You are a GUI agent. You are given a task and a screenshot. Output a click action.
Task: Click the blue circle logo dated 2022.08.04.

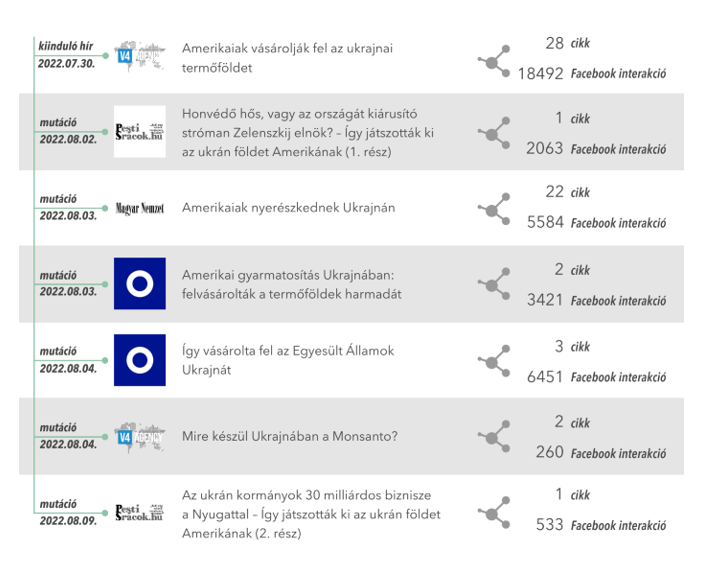click(x=140, y=360)
